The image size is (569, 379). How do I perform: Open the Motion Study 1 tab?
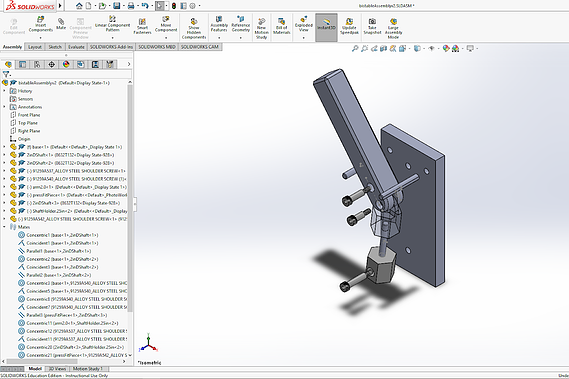88,368
